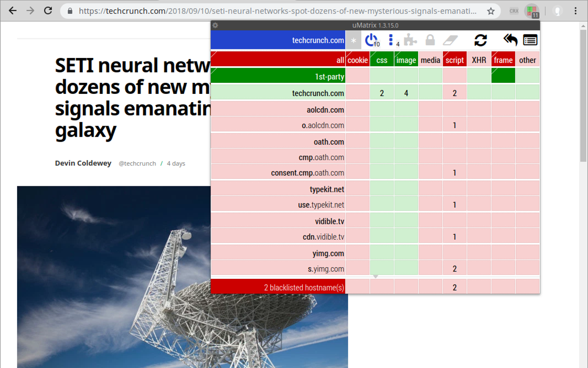The height and width of the screenshot is (368, 588).
Task: Click the uMatrix extension toolbar icon
Action: (532, 11)
